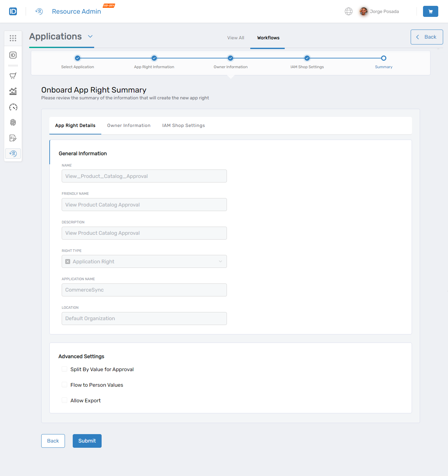Enable the Allow Export setting
Viewport: 448px width, 476px height.
pyautogui.click(x=64, y=400)
